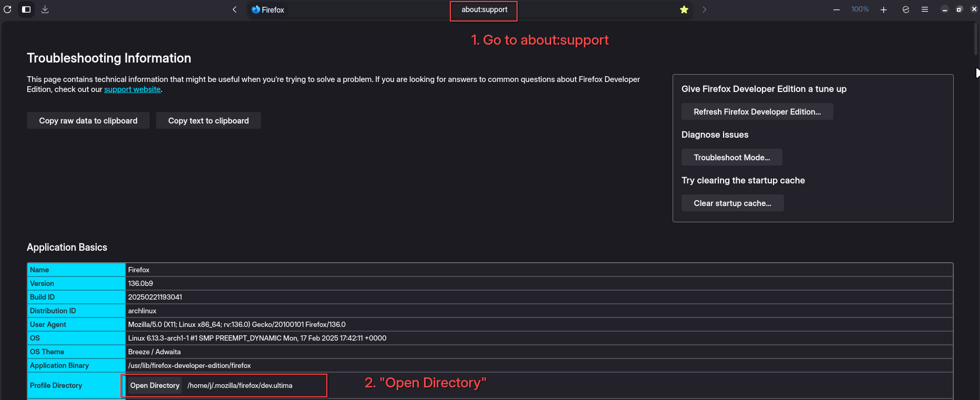This screenshot has width=980, height=400.
Task: Click the vertical page scrollbar
Action: (976, 39)
